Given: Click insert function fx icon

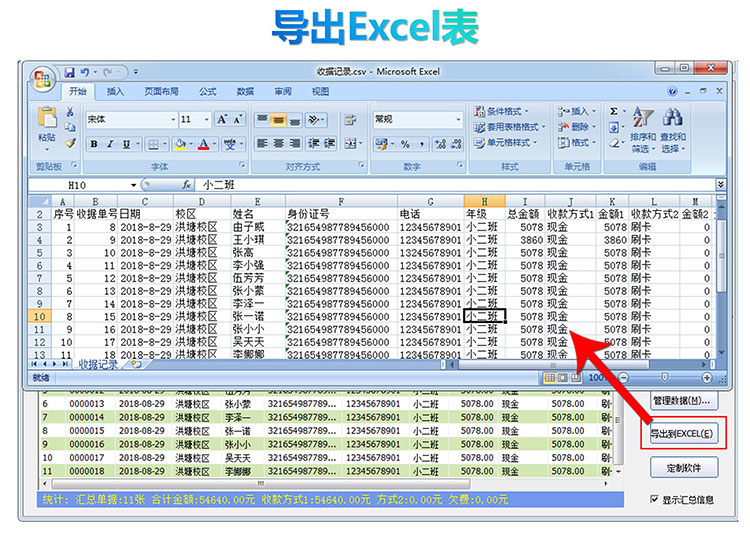Looking at the screenshot, I should (x=187, y=185).
